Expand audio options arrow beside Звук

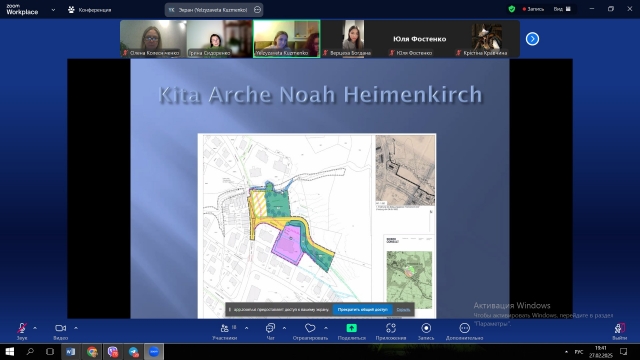click(35, 328)
